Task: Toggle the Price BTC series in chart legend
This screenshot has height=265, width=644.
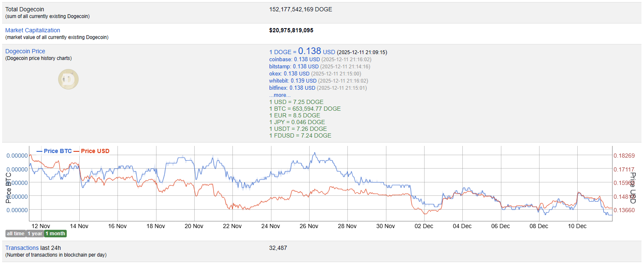Action: (x=58, y=151)
